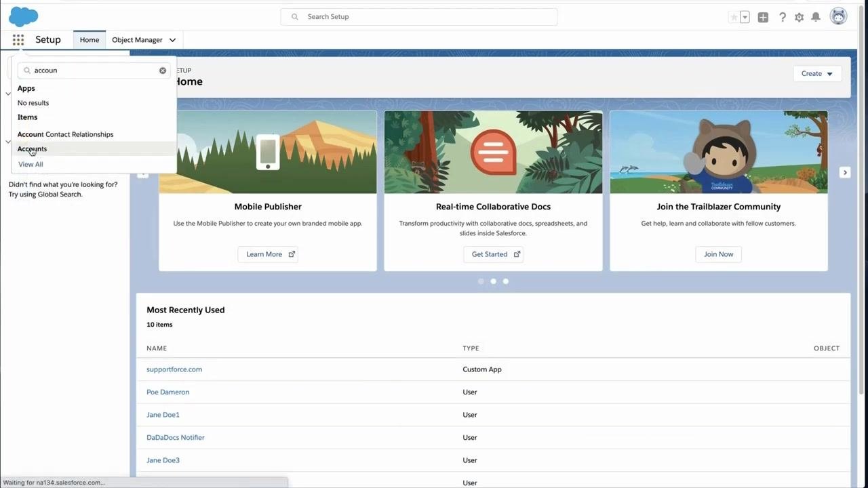
Task: Click the Salesforce cloud logo
Action: pos(23,17)
